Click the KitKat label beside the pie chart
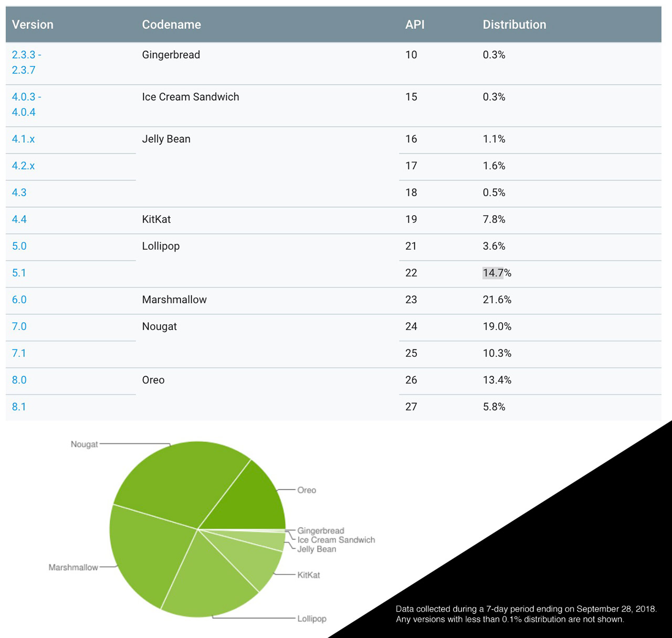The image size is (672, 638). tap(309, 575)
